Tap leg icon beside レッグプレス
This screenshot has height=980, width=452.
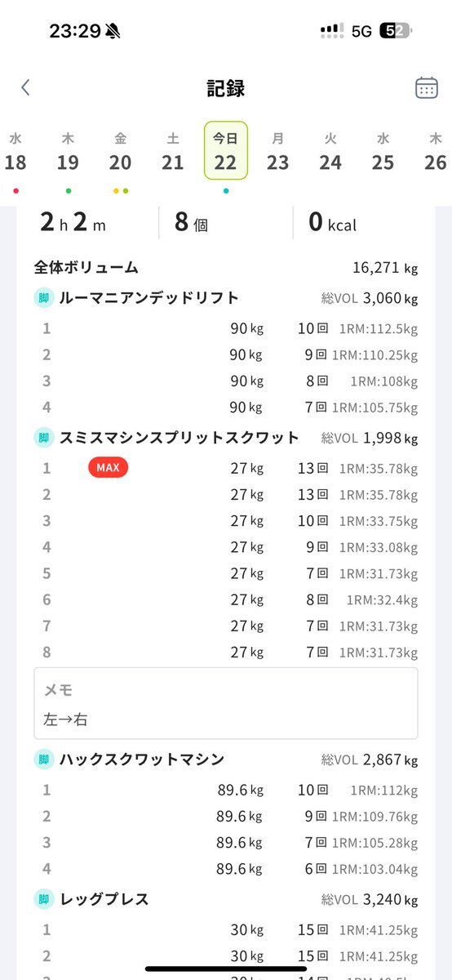43,899
